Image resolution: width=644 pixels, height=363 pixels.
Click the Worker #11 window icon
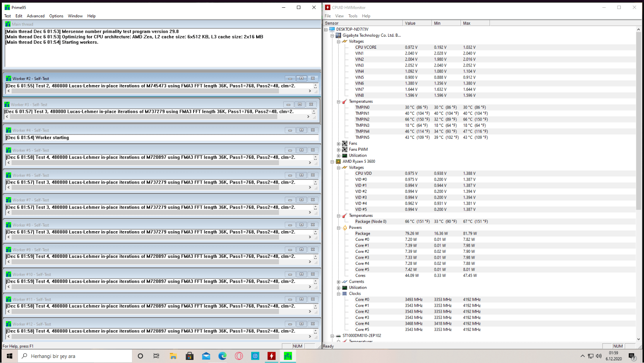[8, 300]
